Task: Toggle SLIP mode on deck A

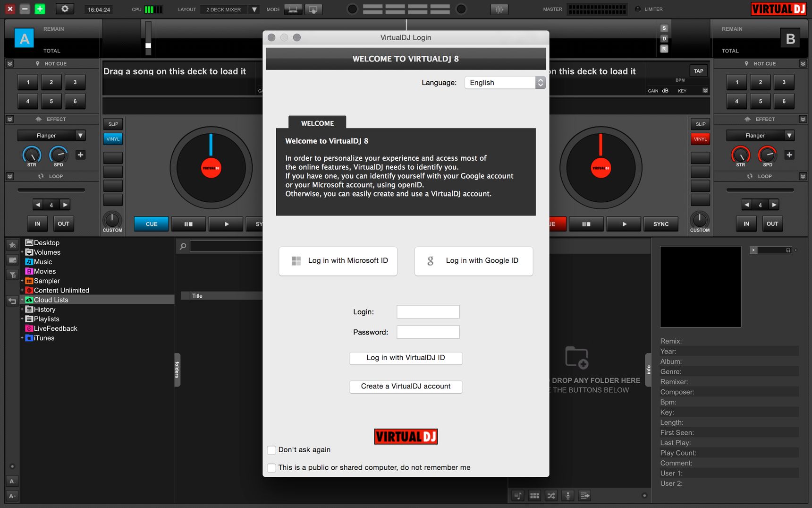Action: point(113,124)
